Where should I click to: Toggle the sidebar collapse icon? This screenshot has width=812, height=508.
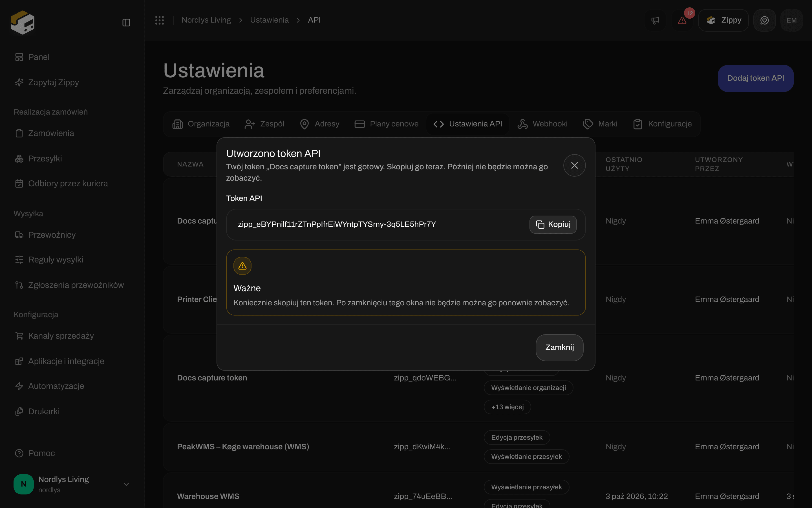click(x=126, y=23)
